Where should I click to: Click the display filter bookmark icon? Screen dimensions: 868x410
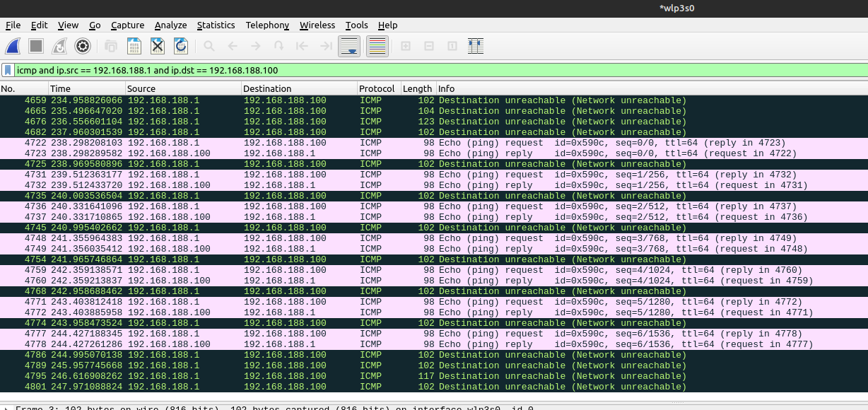[8, 71]
